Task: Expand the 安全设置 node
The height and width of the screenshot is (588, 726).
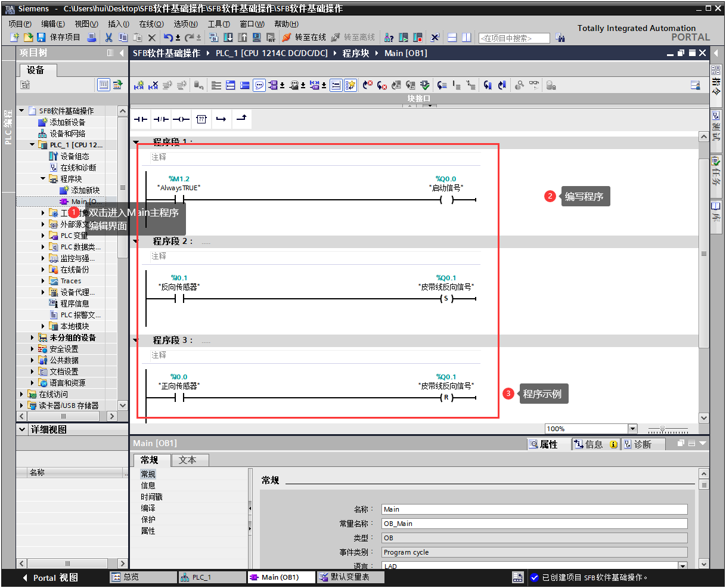Action: click(x=33, y=349)
